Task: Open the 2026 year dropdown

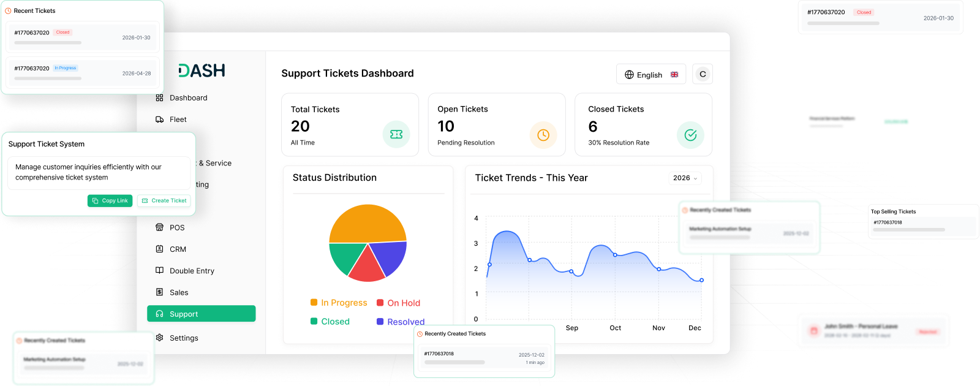Action: tap(685, 178)
